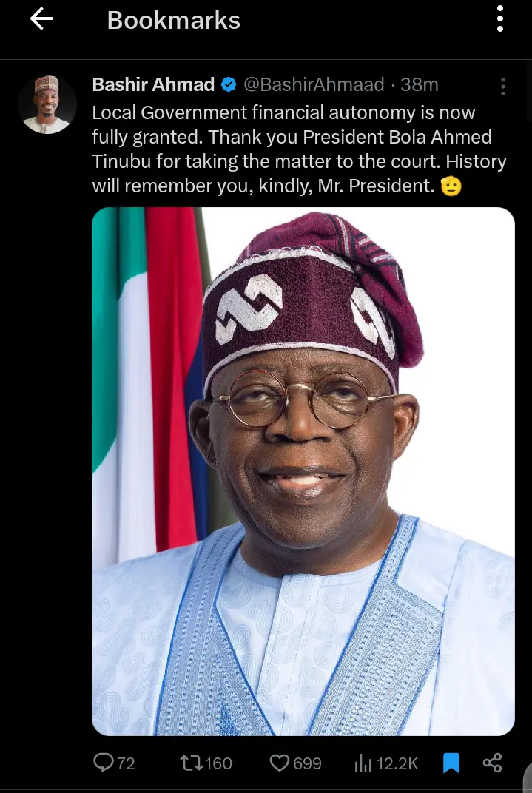Tap the Bashir Ahmad display name
This screenshot has height=793, width=532.
[153, 84]
